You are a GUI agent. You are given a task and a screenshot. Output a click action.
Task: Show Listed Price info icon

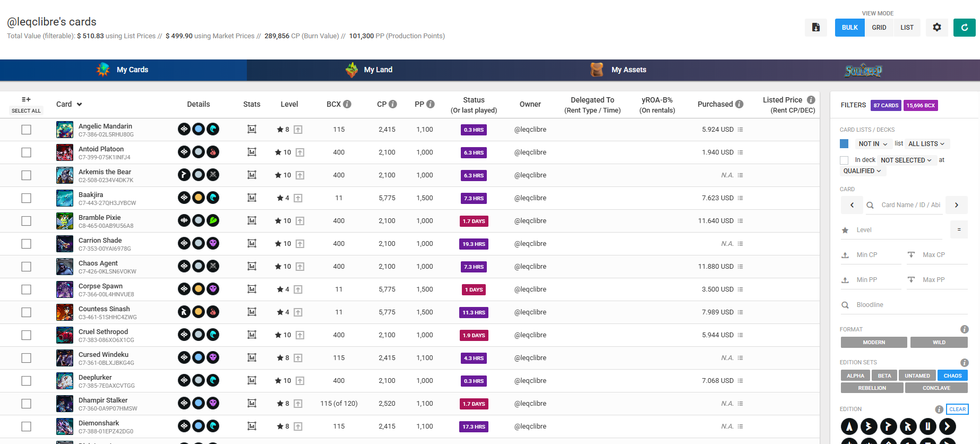(811, 100)
